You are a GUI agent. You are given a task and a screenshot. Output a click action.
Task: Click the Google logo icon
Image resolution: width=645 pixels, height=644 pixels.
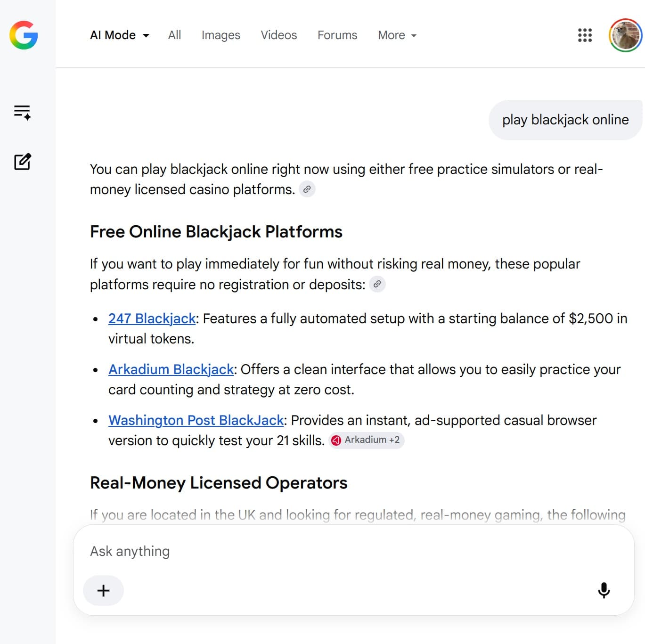coord(24,35)
